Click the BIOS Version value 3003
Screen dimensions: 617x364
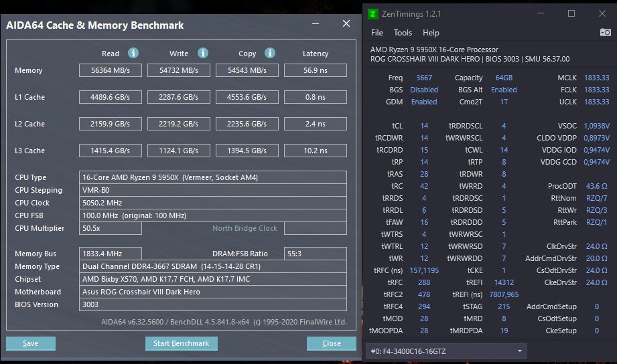[213, 304]
